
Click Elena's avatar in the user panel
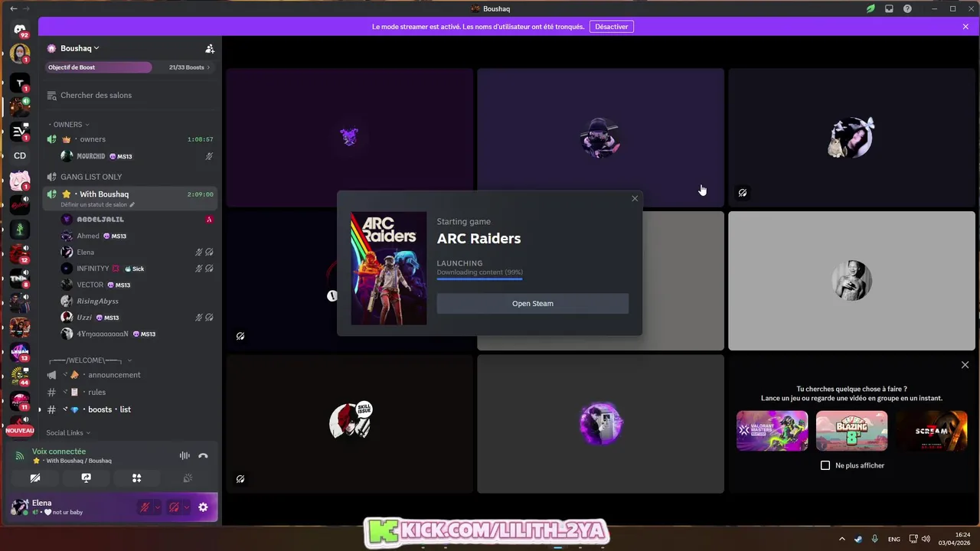pos(20,507)
